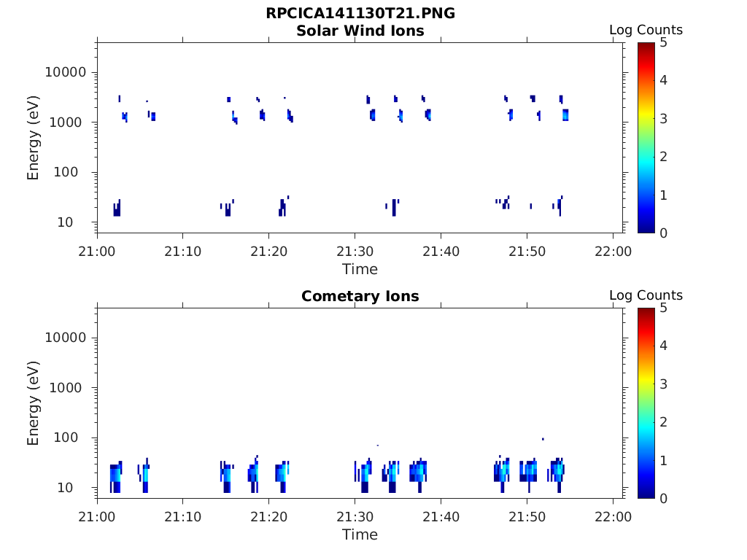Select the 22:00 time tick under Solar Wind plot

[613, 252]
